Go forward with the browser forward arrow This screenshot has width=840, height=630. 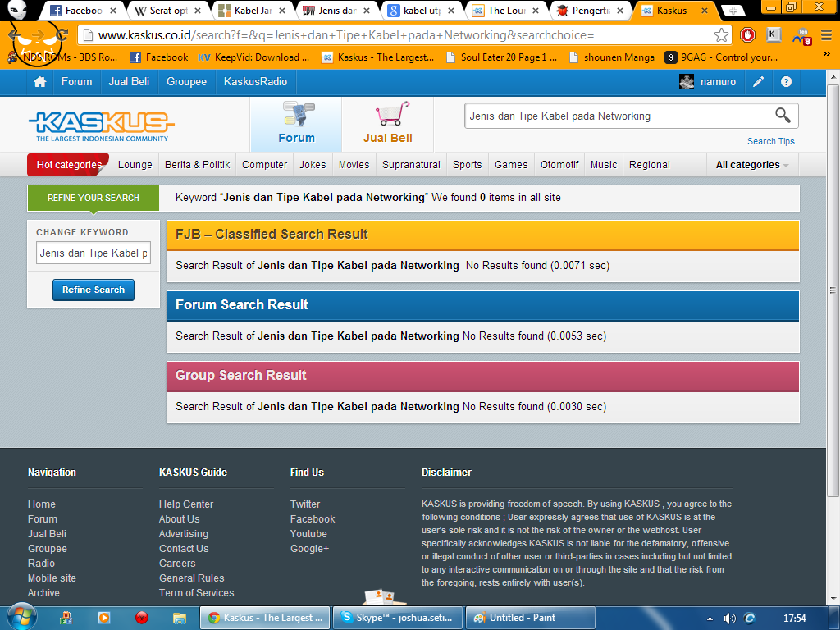point(38,35)
